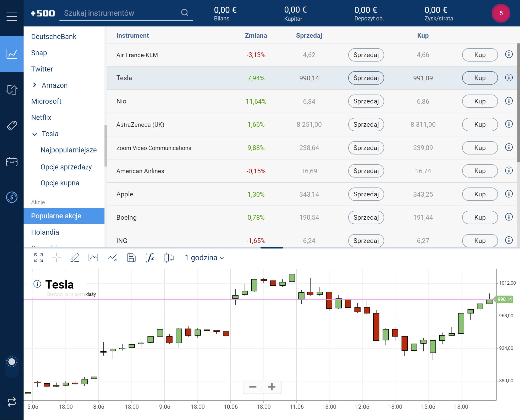The width and height of the screenshot is (520, 420).
Task: Open Opcje kupna under Tesla
Action: click(60, 183)
